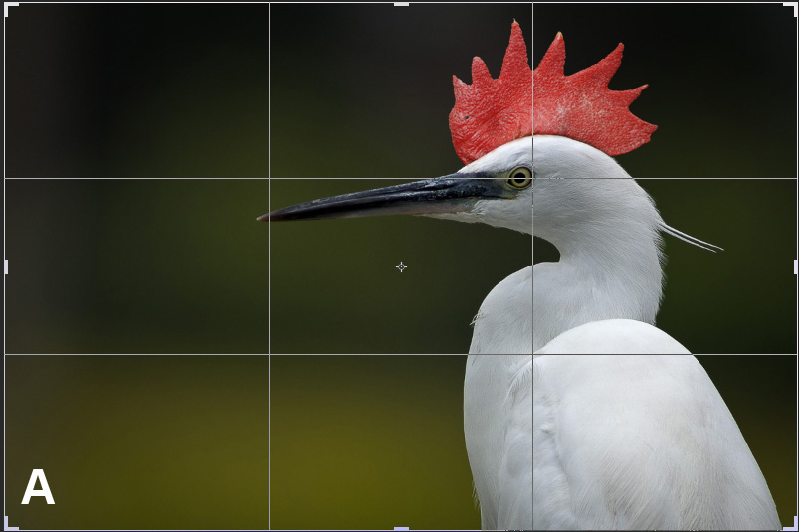Click the top-right corner crop handle
This screenshot has height=532, width=799.
tap(792, 7)
